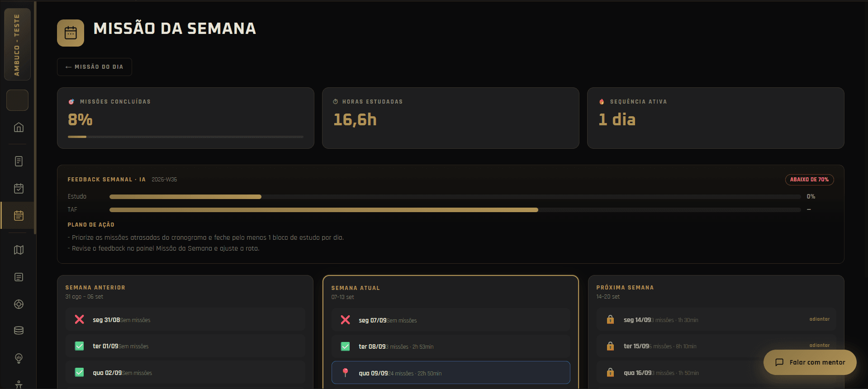Select the qua 09/09 row in Semana Atual
The width and height of the screenshot is (868, 389).
451,373
